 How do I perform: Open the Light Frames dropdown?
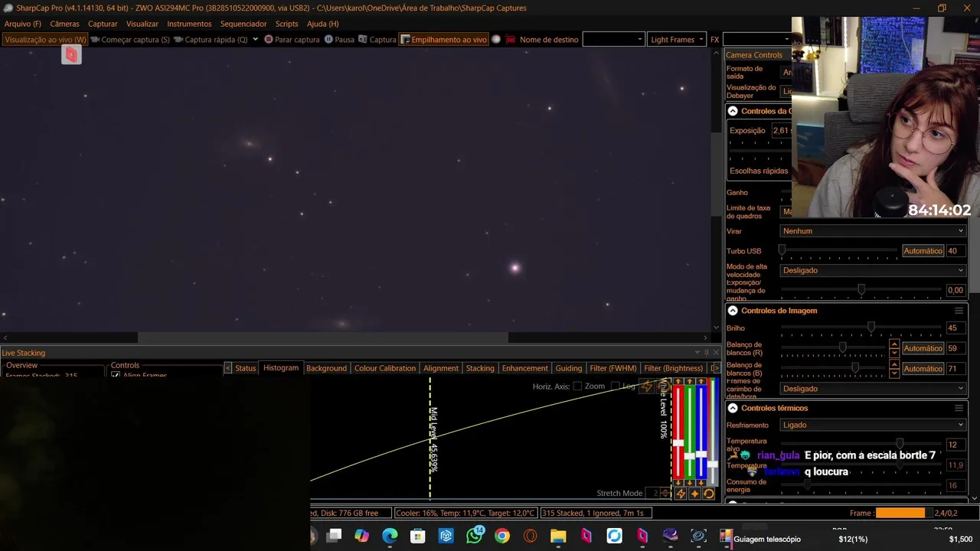[677, 40]
